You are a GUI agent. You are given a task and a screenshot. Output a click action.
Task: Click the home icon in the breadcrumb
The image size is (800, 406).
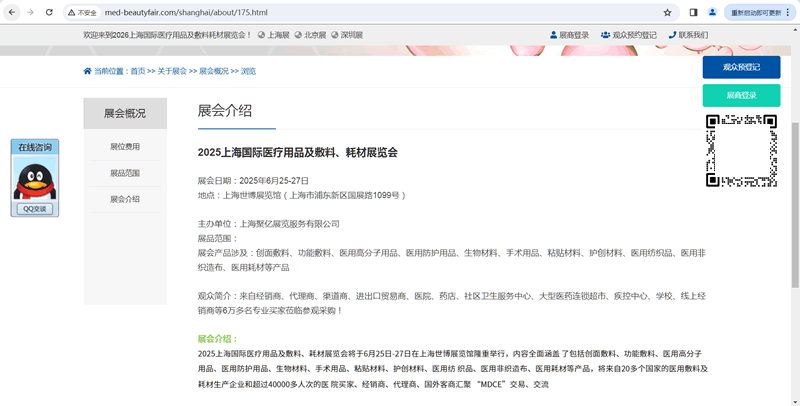coord(88,71)
